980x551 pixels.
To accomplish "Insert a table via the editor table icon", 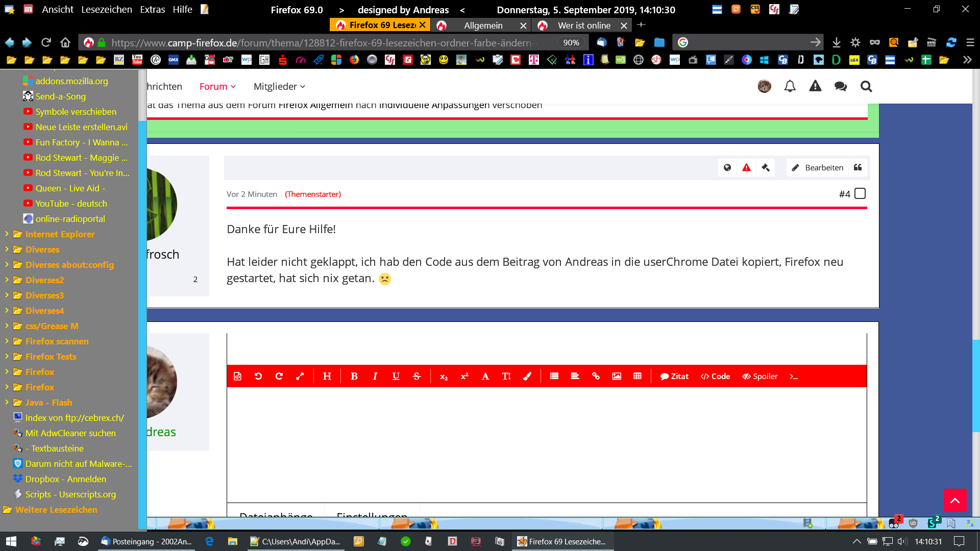I will pos(638,377).
